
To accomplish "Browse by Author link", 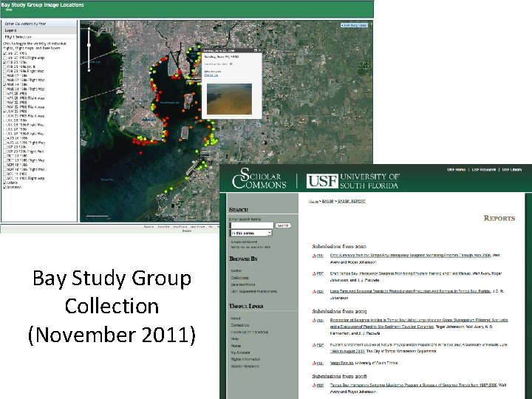I will point(236,270).
